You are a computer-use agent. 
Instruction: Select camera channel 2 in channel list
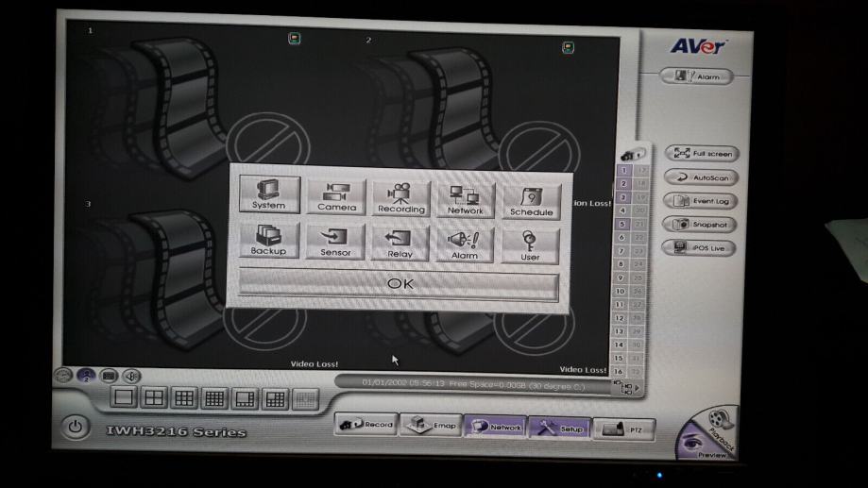click(623, 184)
